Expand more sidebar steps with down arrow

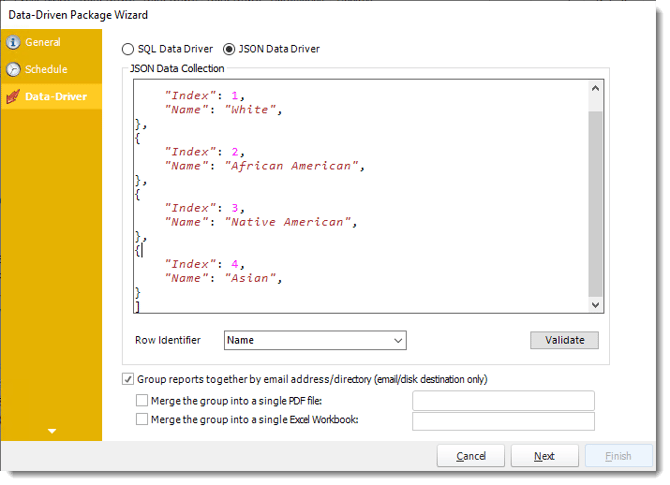tap(52, 431)
